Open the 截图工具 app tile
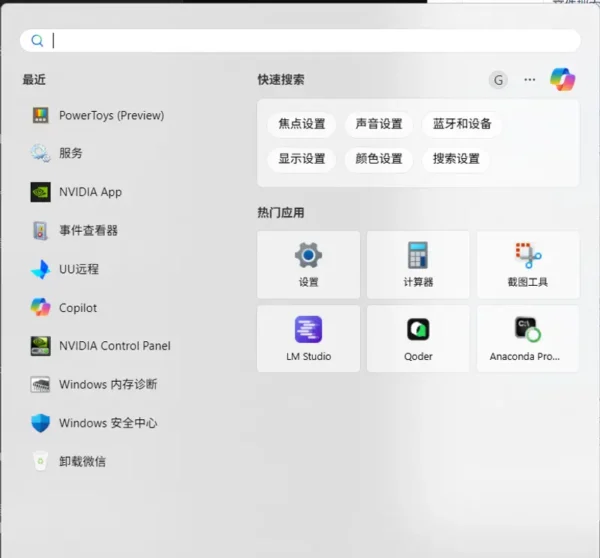This screenshot has height=558, width=600. coord(528,264)
